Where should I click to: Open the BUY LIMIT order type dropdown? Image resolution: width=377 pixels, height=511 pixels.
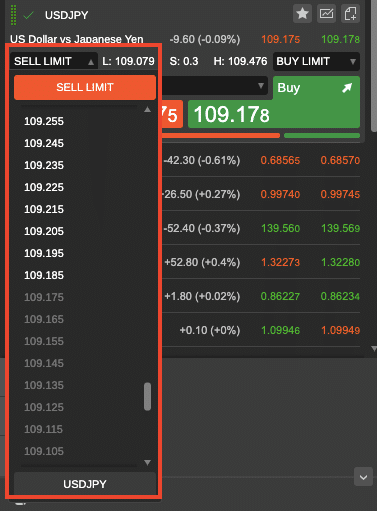(x=316, y=61)
